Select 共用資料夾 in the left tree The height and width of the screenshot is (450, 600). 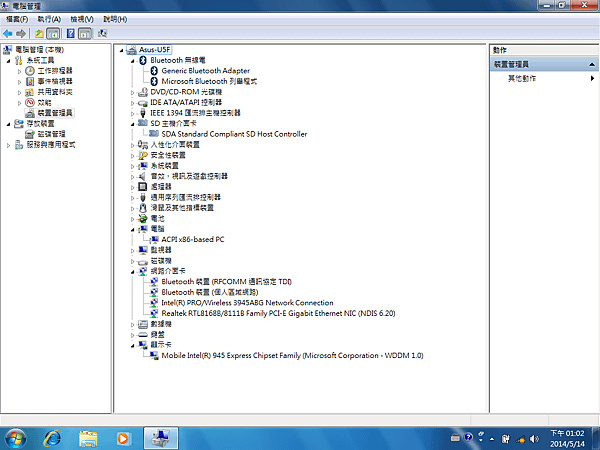pyautogui.click(x=55, y=92)
